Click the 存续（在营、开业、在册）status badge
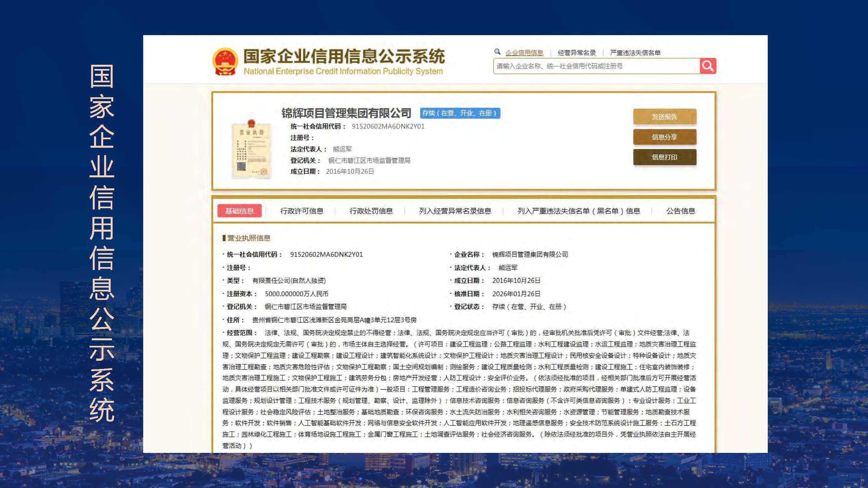This screenshot has height=488, width=868. 460,113
